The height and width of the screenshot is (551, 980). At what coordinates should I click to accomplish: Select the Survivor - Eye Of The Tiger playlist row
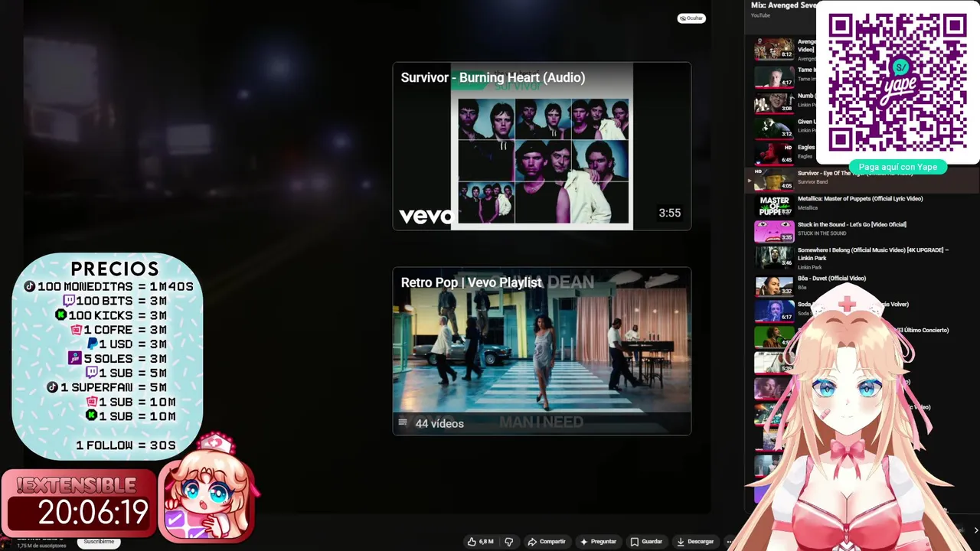point(861,179)
